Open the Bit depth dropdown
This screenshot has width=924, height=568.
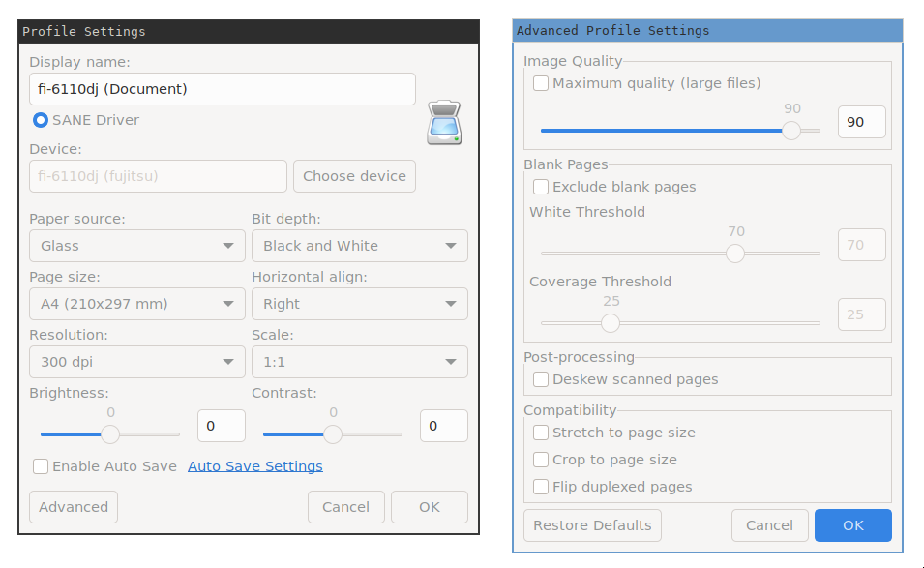click(x=359, y=246)
